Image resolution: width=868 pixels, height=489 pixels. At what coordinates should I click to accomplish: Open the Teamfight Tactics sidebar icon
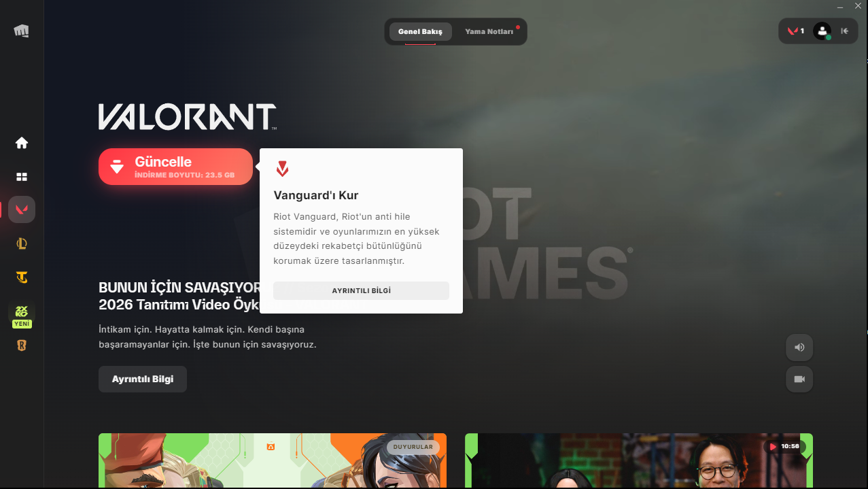pos(22,277)
